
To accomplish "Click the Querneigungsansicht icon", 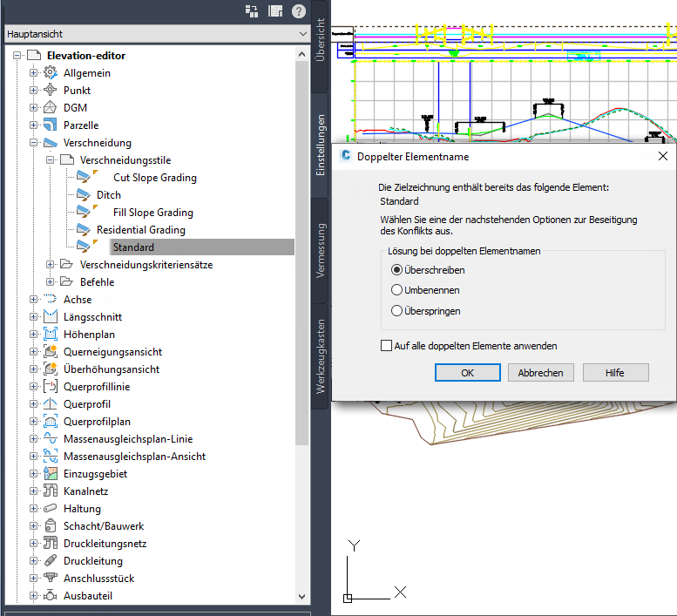I will [x=50, y=351].
